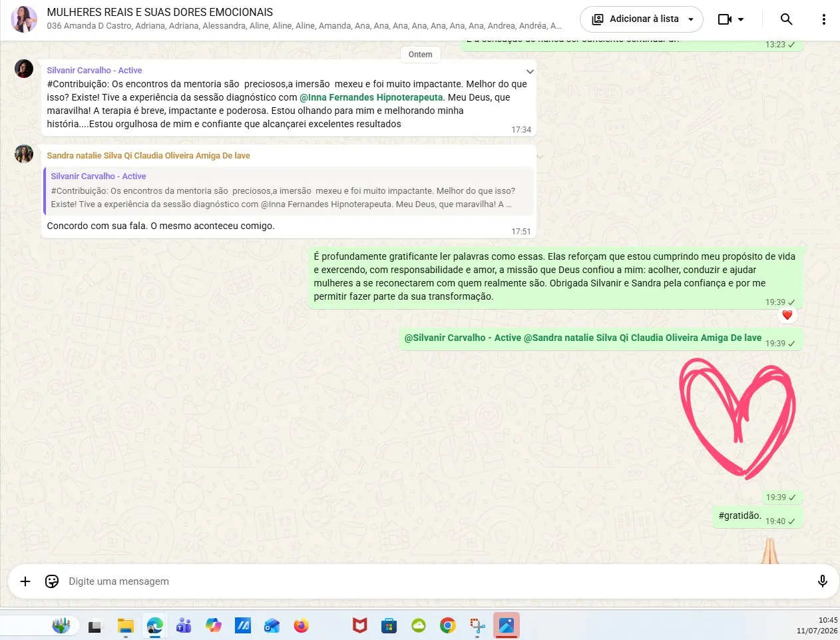Launch Firefox from the taskbar

[x=301, y=625]
